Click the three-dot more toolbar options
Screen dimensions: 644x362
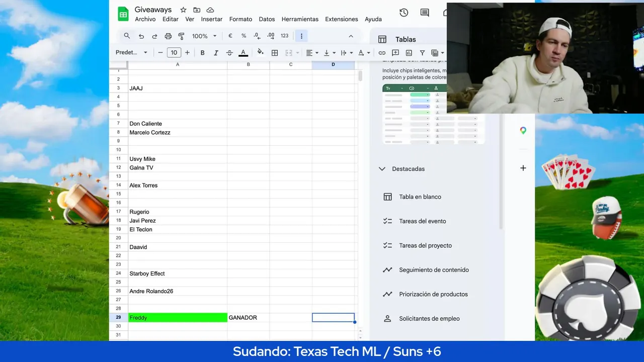click(301, 36)
